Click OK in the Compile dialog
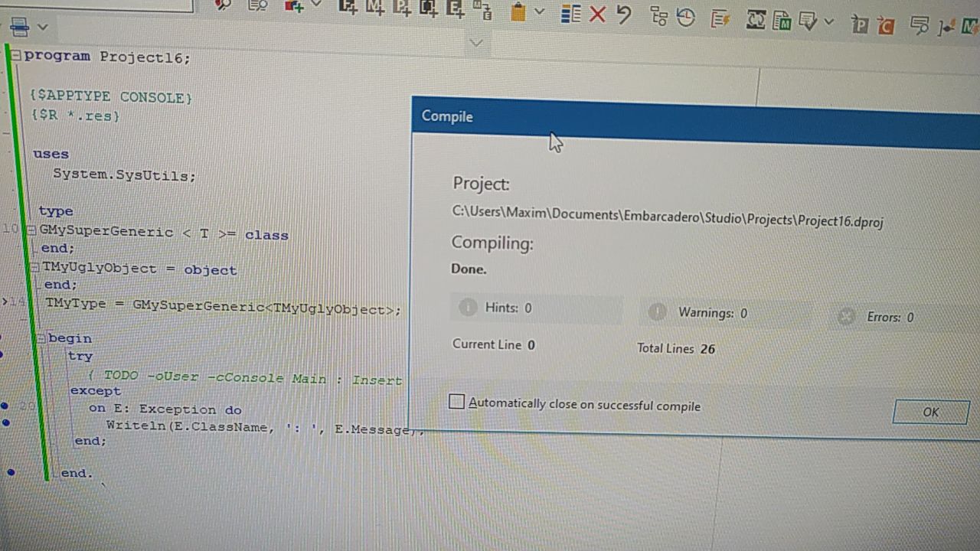The image size is (980, 551). click(x=931, y=412)
